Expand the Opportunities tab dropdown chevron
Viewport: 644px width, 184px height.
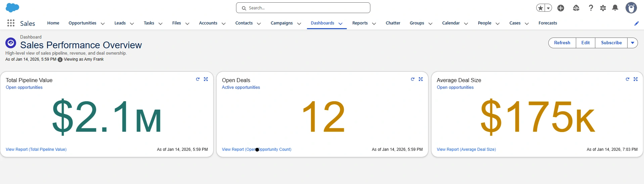point(103,23)
